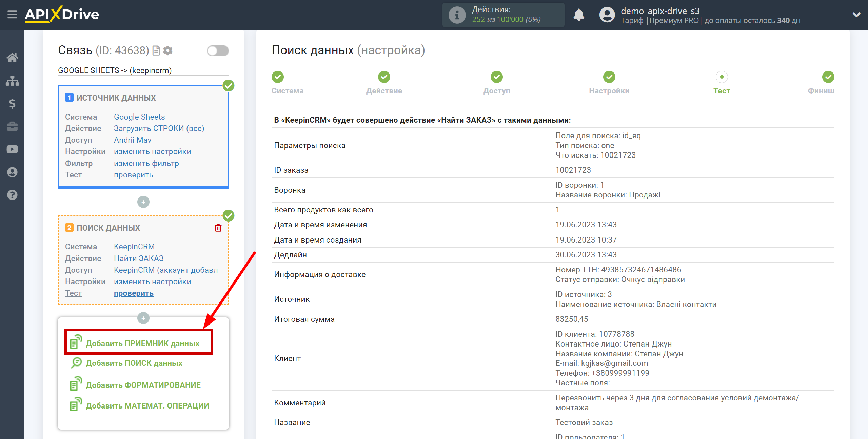
Task: Click проверить in source data block
Action: tap(134, 175)
